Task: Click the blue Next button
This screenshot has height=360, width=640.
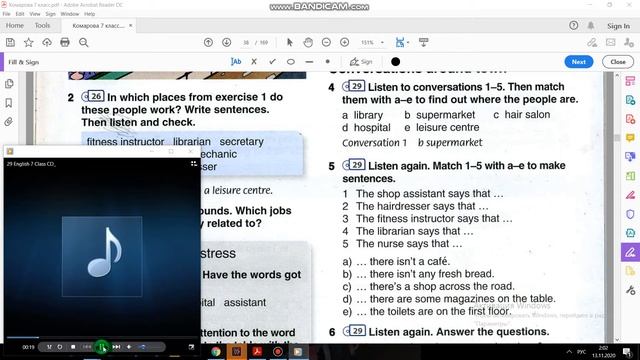Action: pyautogui.click(x=579, y=62)
